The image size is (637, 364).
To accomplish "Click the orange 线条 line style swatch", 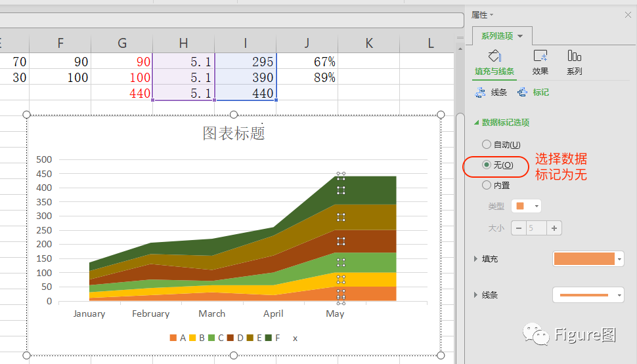I will (x=584, y=295).
